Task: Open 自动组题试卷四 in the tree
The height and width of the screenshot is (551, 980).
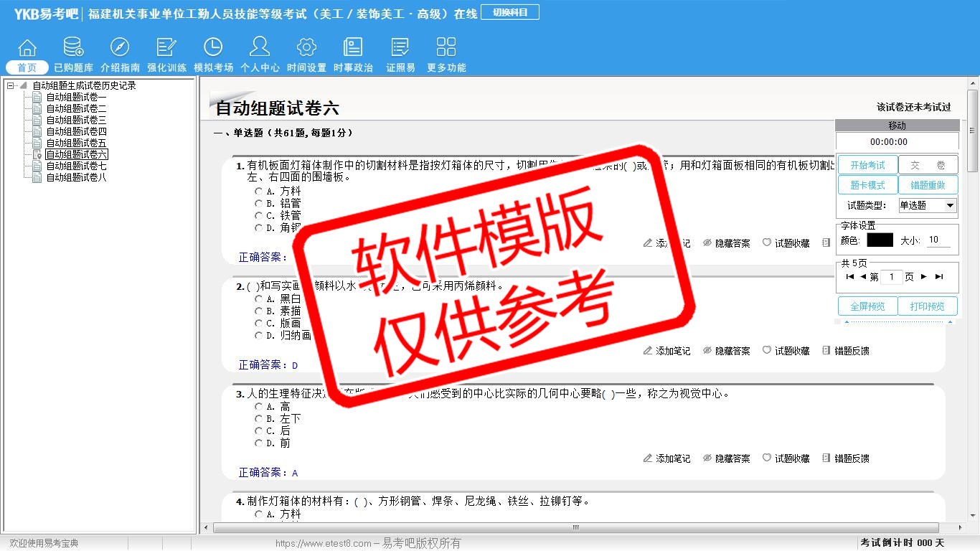Action: tap(76, 131)
